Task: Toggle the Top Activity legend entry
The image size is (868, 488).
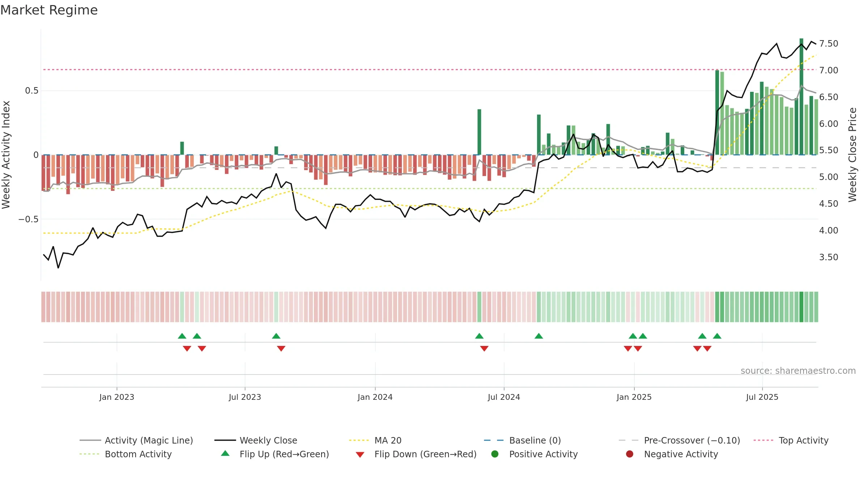Action: [791, 440]
